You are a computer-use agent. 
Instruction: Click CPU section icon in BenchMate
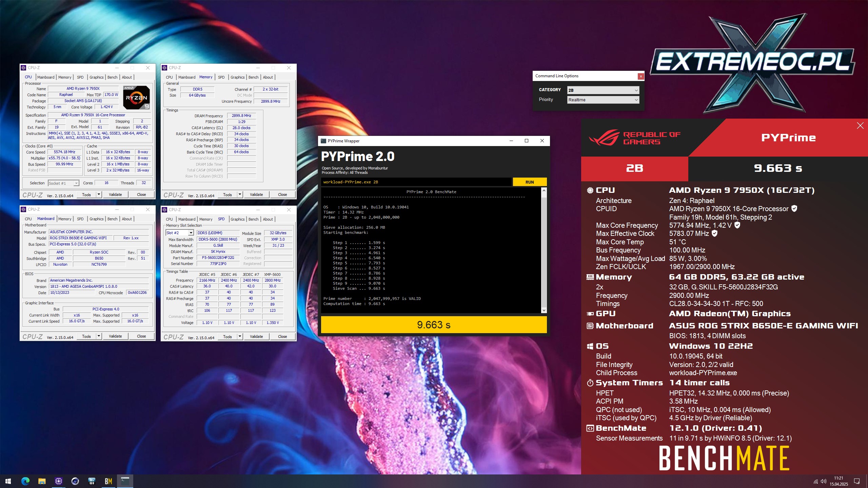pyautogui.click(x=590, y=190)
